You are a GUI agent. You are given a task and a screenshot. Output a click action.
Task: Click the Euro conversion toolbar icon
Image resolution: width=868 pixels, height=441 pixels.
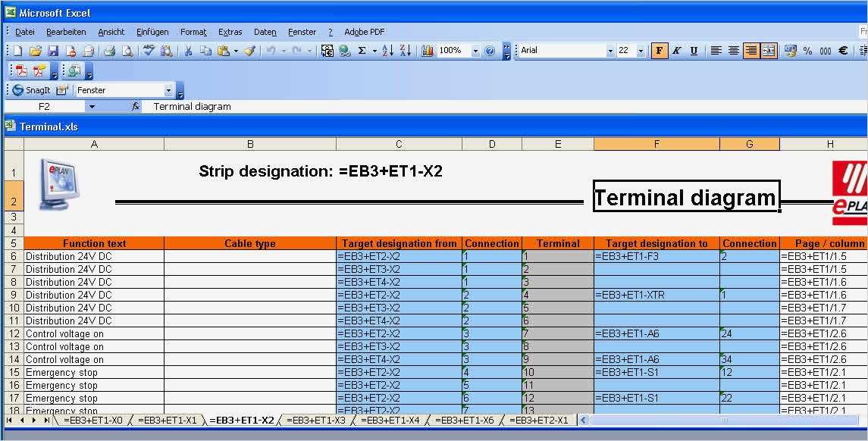pos(327,51)
